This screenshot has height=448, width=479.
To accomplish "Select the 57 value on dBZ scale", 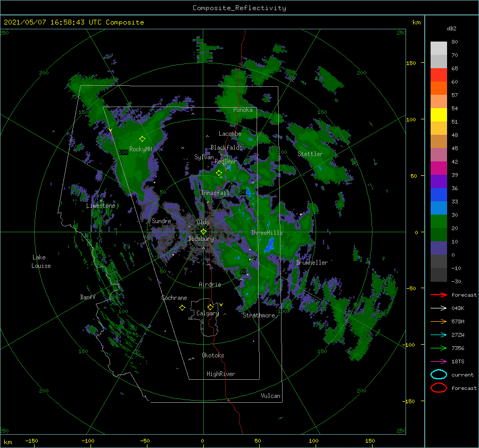I will pos(455,95).
